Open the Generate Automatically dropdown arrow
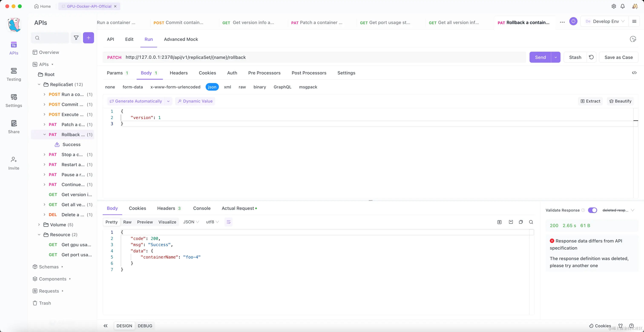Screen dimensions: 644x332 (x=168, y=101)
